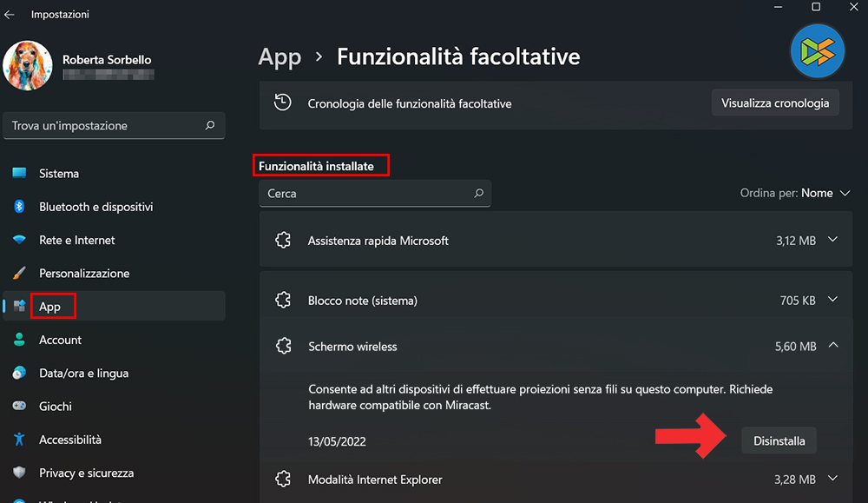Expand Blocco note (sistema) entry
Viewport: 868px width, 503px height.
[833, 300]
